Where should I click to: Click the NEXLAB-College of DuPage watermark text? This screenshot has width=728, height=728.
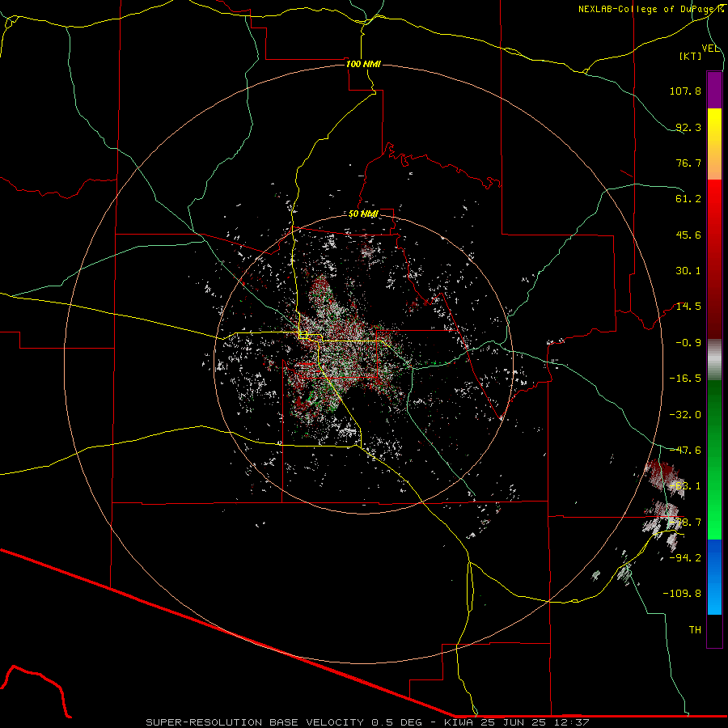click(x=652, y=9)
